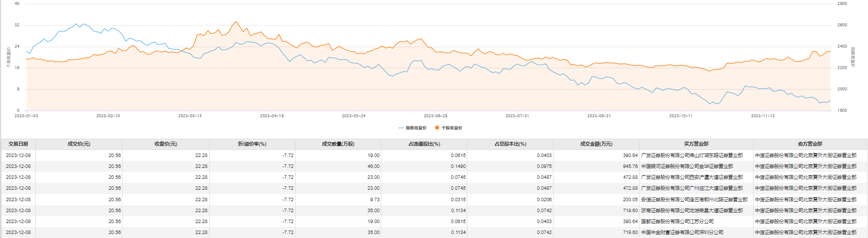Toggle the 个股收盘价 series legend label
868x238 pixels.
tap(452, 128)
